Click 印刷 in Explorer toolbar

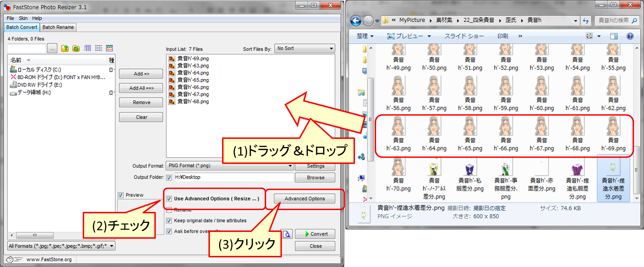point(503,36)
